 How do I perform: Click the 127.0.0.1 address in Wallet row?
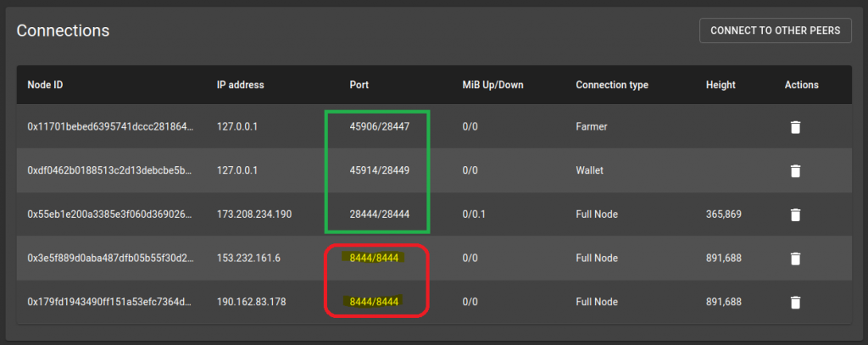click(237, 170)
